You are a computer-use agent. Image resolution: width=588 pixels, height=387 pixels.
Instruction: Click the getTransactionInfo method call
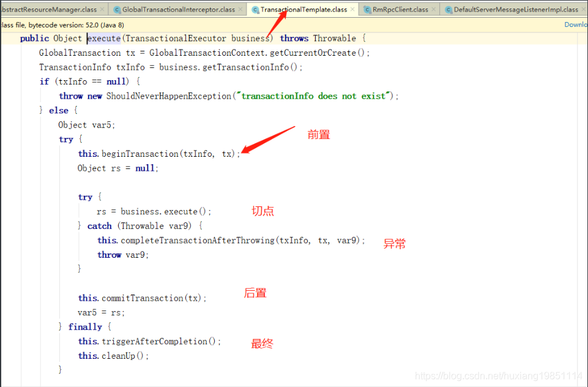[246, 67]
